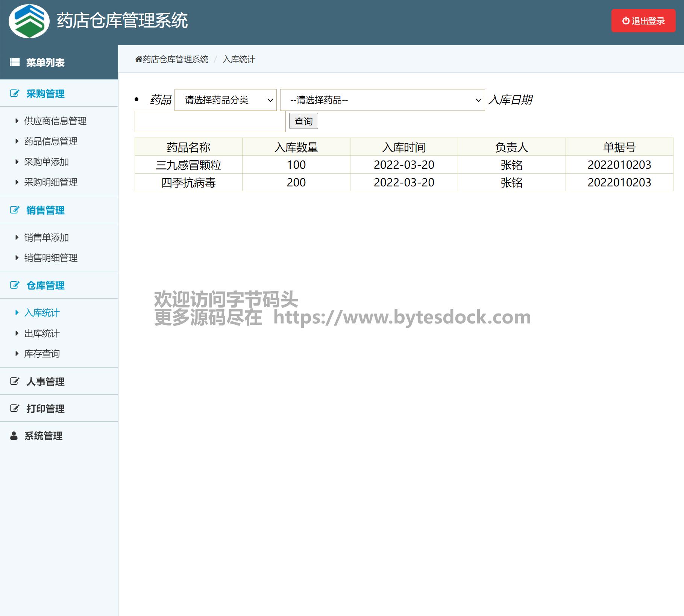The width and height of the screenshot is (684, 616).
Task: Click the pharmacy system logo icon
Action: [29, 21]
